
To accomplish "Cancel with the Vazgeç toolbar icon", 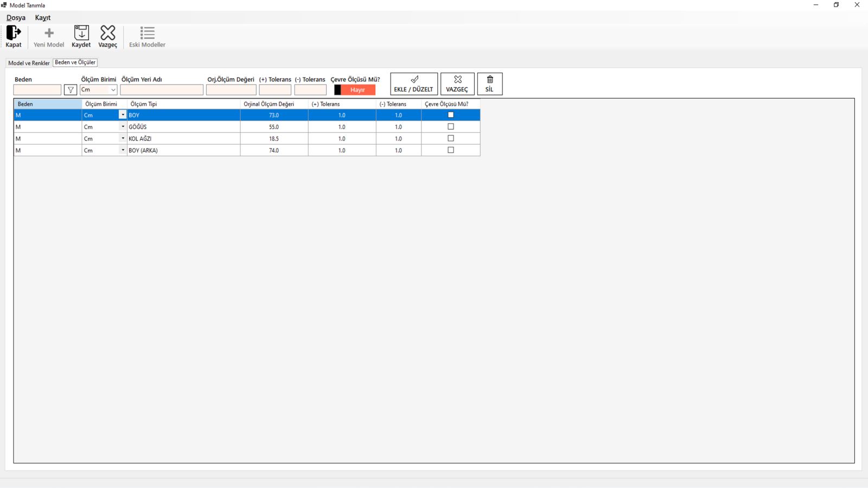I will click(x=108, y=33).
